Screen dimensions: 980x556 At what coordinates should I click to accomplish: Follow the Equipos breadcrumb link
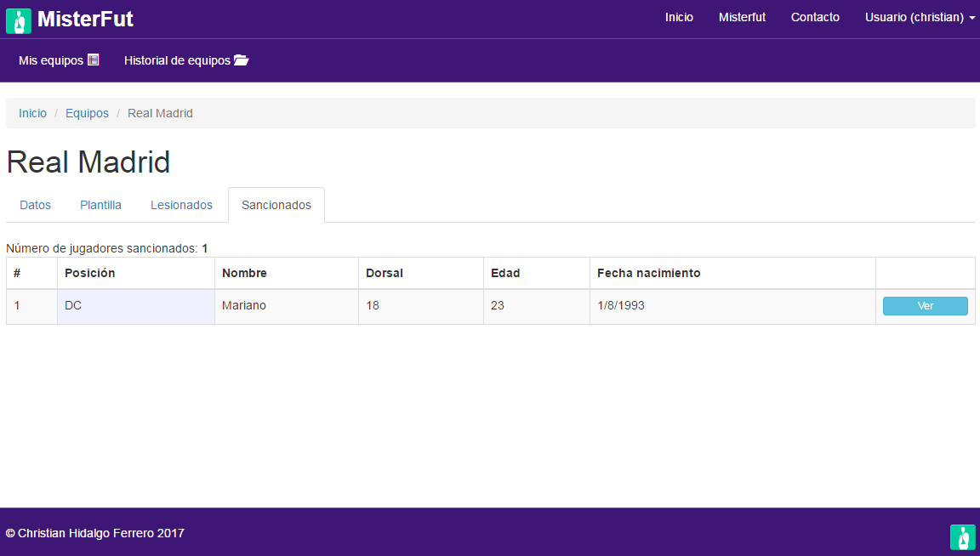point(87,113)
